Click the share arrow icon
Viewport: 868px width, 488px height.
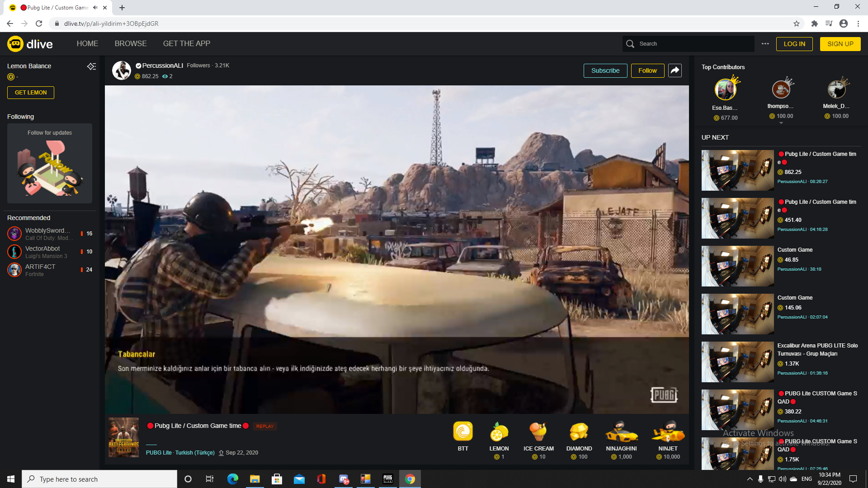675,70
